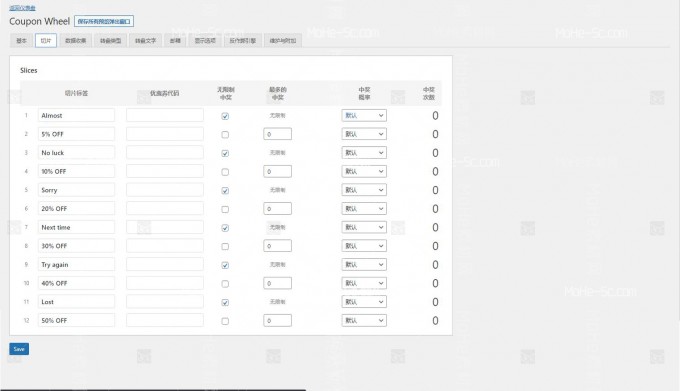Open the 数据收集 tab
This screenshot has width=680, height=391.
click(x=75, y=41)
